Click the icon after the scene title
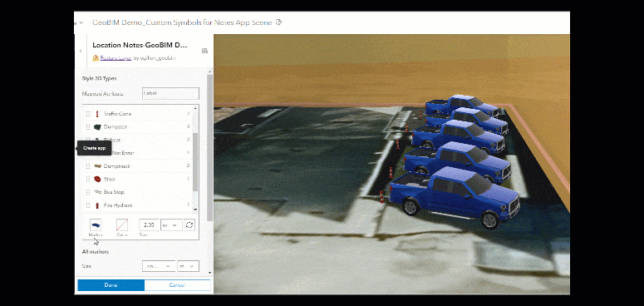Screen dimensions: 644x306 pos(279,22)
